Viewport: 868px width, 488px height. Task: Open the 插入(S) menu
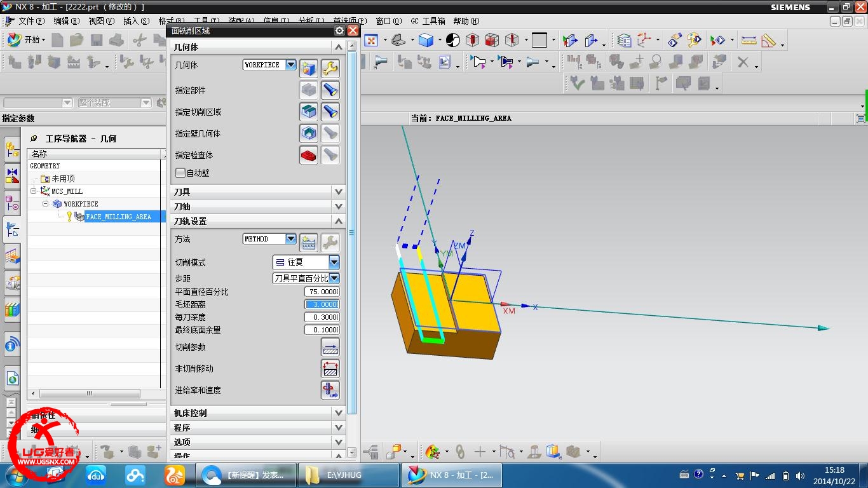coord(137,21)
